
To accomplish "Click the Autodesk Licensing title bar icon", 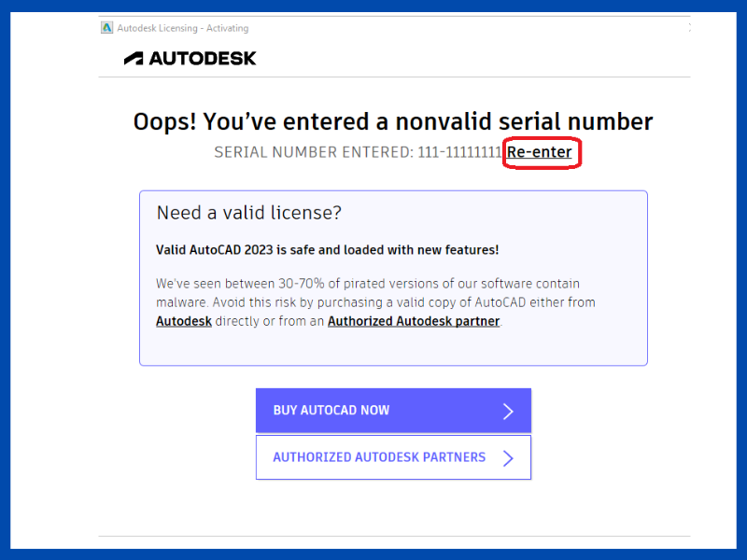I will (x=107, y=28).
